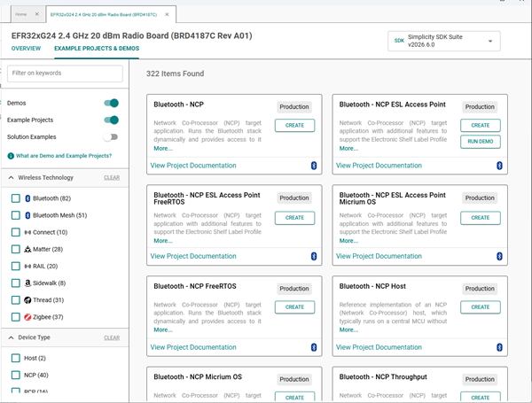Click the Bluetooth - NCP Throughput card title
The height and width of the screenshot is (403, 532).
click(x=383, y=377)
